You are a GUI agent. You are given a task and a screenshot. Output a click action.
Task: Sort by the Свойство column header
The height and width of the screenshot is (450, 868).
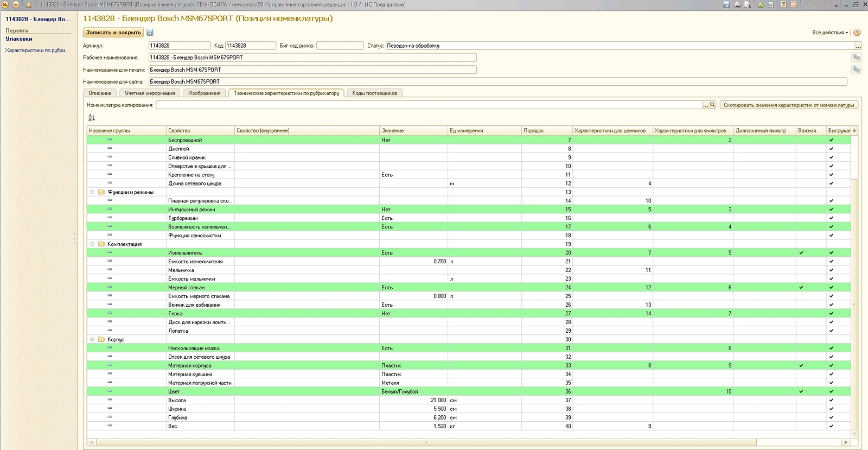coord(200,131)
